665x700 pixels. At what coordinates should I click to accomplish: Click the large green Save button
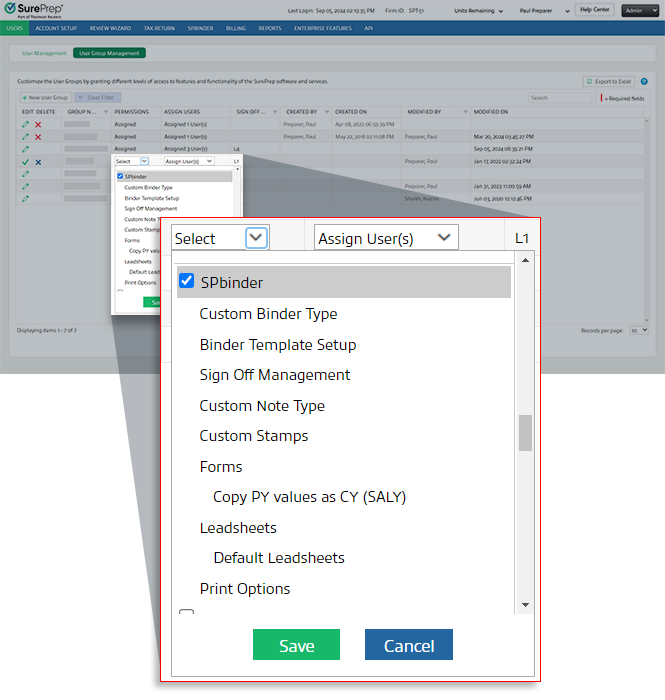coord(296,645)
